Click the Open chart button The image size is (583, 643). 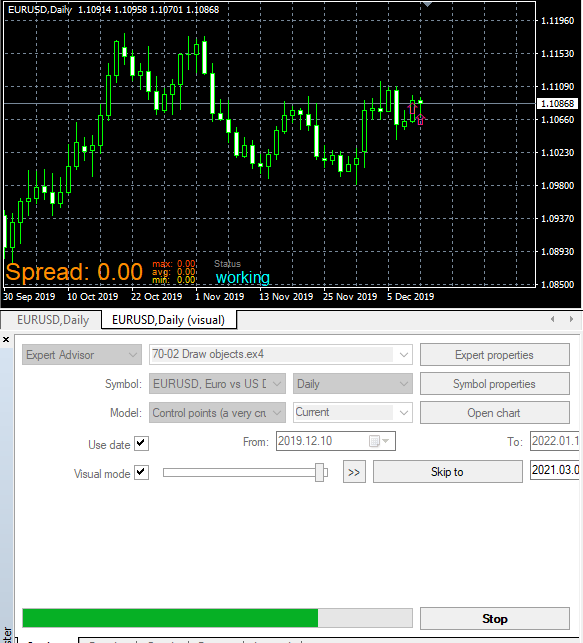(x=494, y=413)
